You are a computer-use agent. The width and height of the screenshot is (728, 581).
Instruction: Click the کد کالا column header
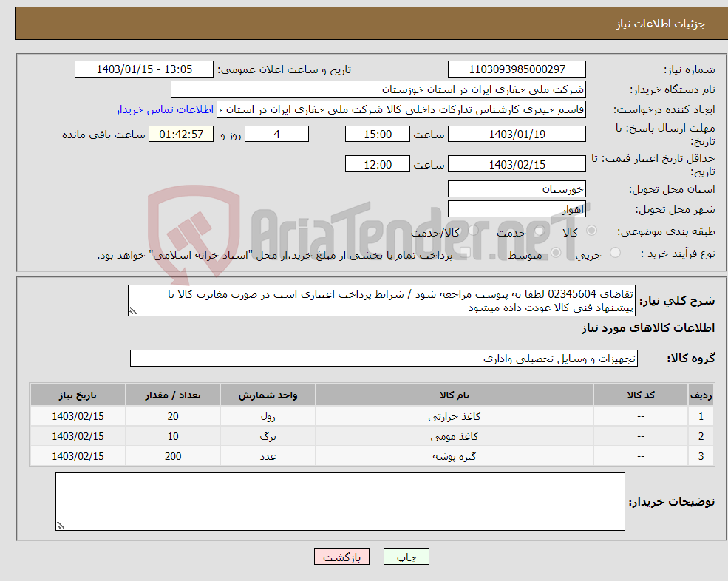(641, 395)
